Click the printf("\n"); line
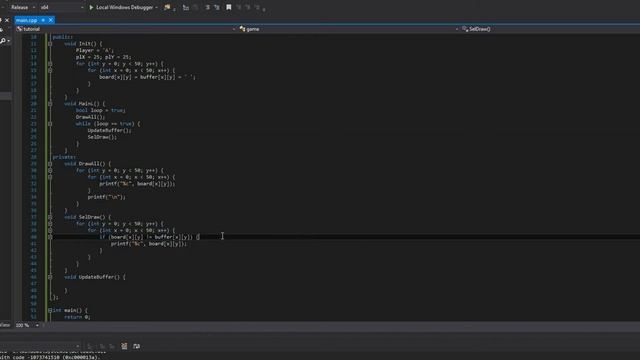640x360 pixels. pyautogui.click(x=107, y=197)
